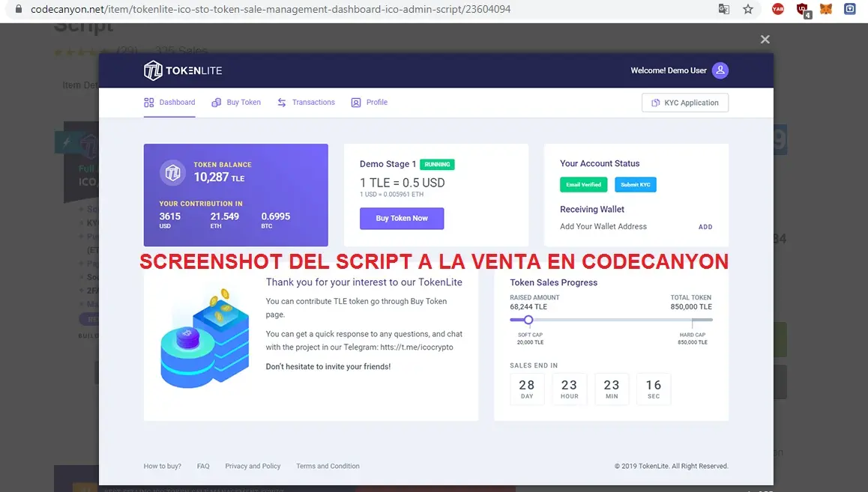
Task: Click the '850,000 TLE' total token value
Action: tap(691, 307)
